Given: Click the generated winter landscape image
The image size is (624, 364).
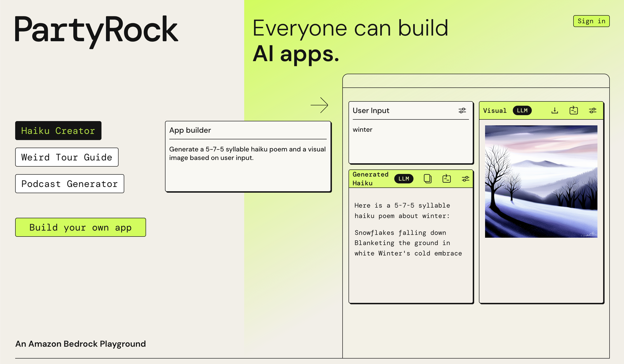Looking at the screenshot, I should click(x=541, y=181).
